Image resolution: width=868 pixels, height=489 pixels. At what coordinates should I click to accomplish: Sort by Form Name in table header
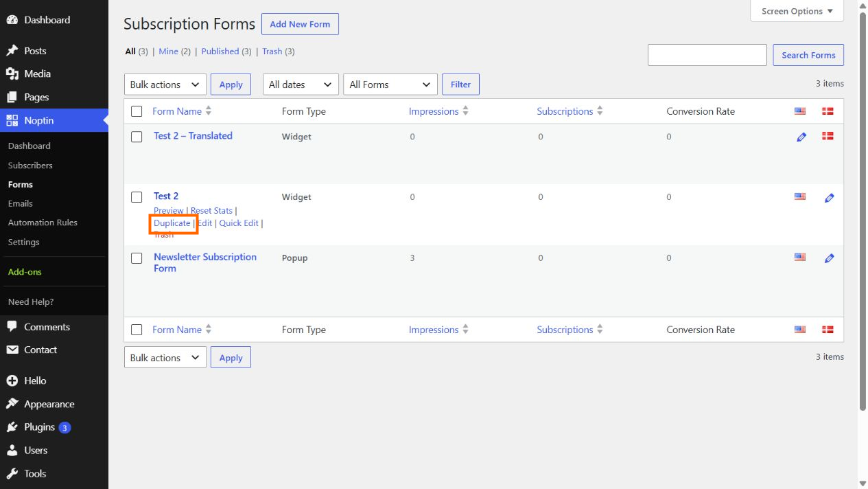click(182, 111)
